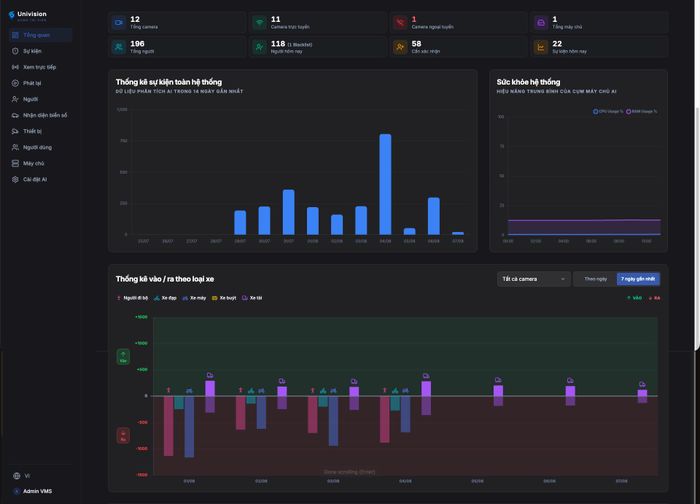The width and height of the screenshot is (700, 504).
Task: Click the bicycle icon above the 02/08 bars
Action: click(x=251, y=391)
